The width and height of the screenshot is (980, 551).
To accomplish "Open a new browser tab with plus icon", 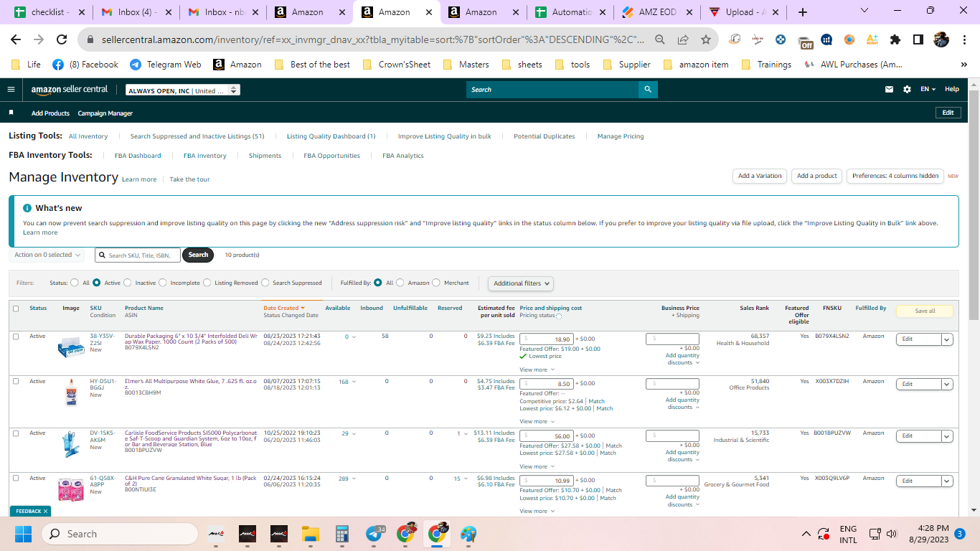I will click(802, 12).
